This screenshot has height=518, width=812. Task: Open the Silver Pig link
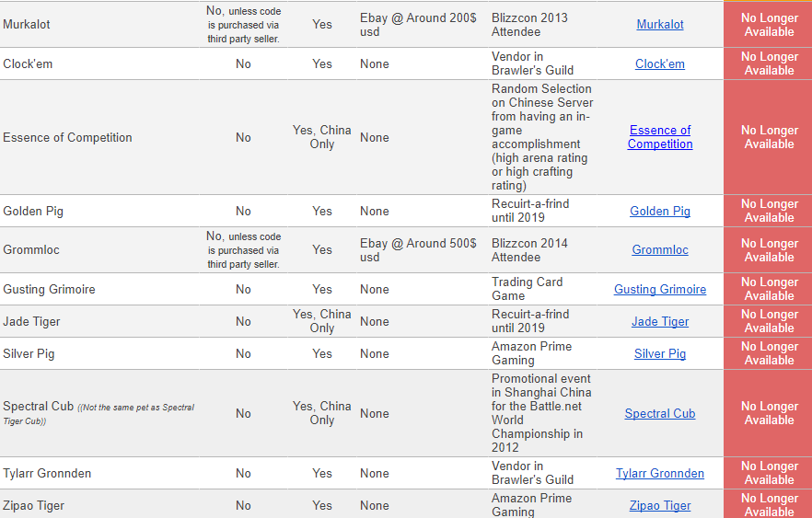coord(659,354)
